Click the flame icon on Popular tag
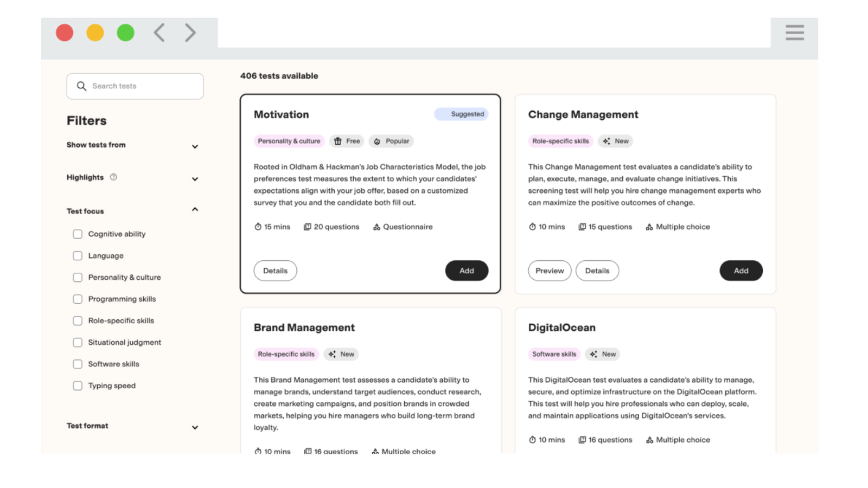Image resolution: width=868 pixels, height=488 pixels. click(x=377, y=141)
